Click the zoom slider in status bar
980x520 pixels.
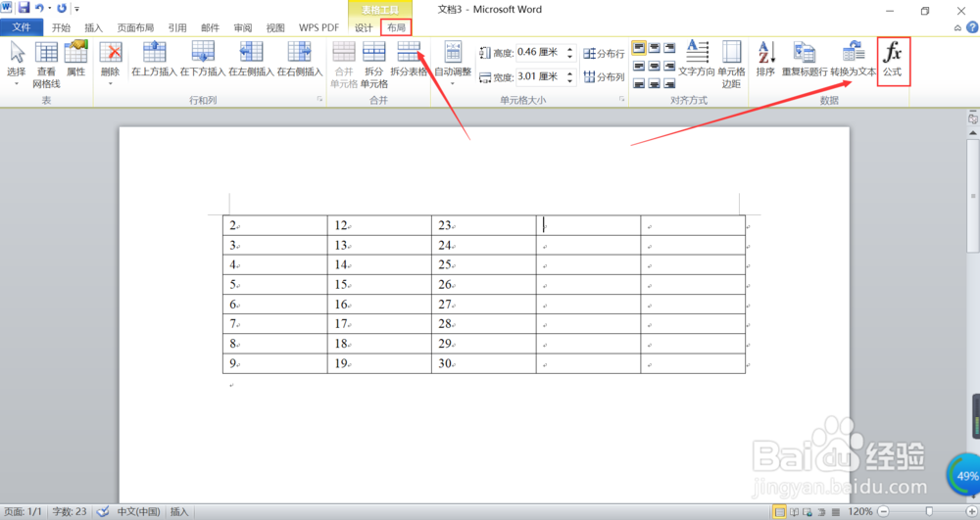(x=927, y=512)
